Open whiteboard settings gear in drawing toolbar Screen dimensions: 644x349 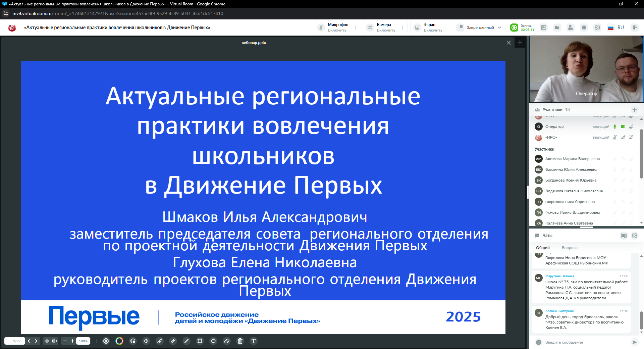106,341
